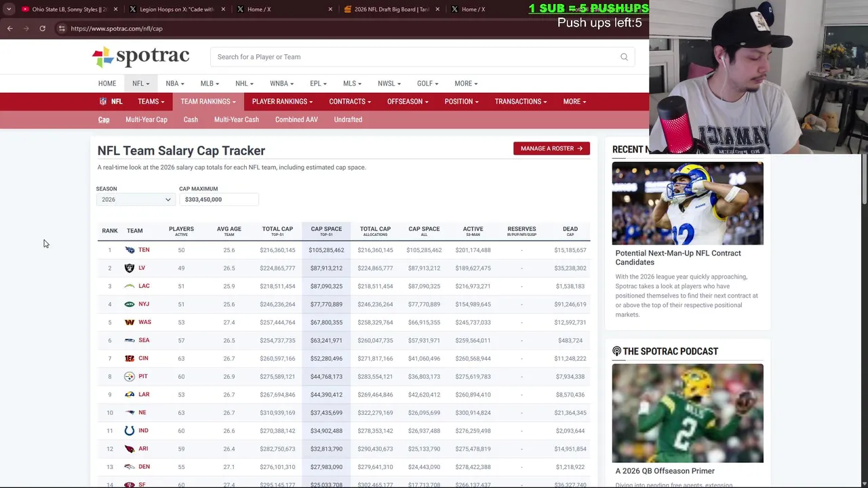Click the Bengals logo in CIN row
Screen dimensions: 868x488
click(x=130, y=359)
